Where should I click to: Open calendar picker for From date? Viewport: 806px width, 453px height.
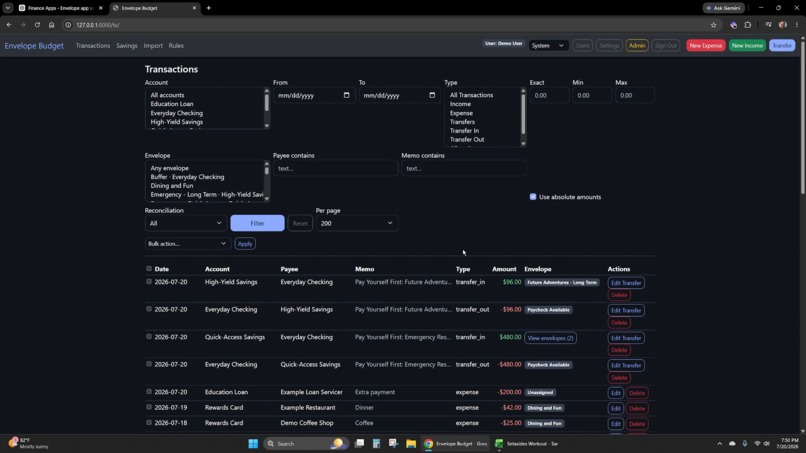coord(346,95)
